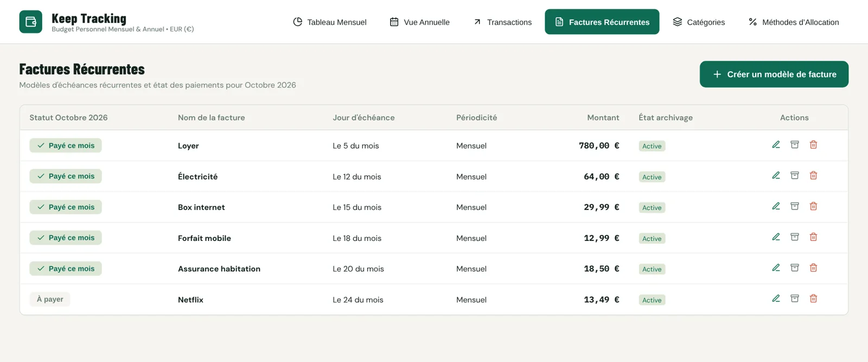Image resolution: width=868 pixels, height=362 pixels.
Task: Edit the Assurance habitation invoice
Action: point(776,268)
